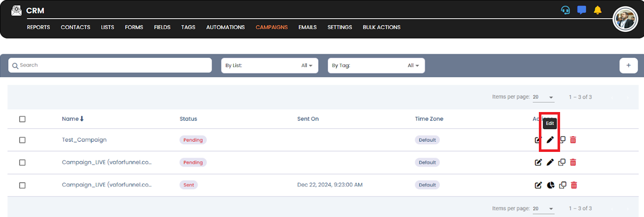
Task: Open the By Tag filter dropdown
Action: (x=376, y=66)
